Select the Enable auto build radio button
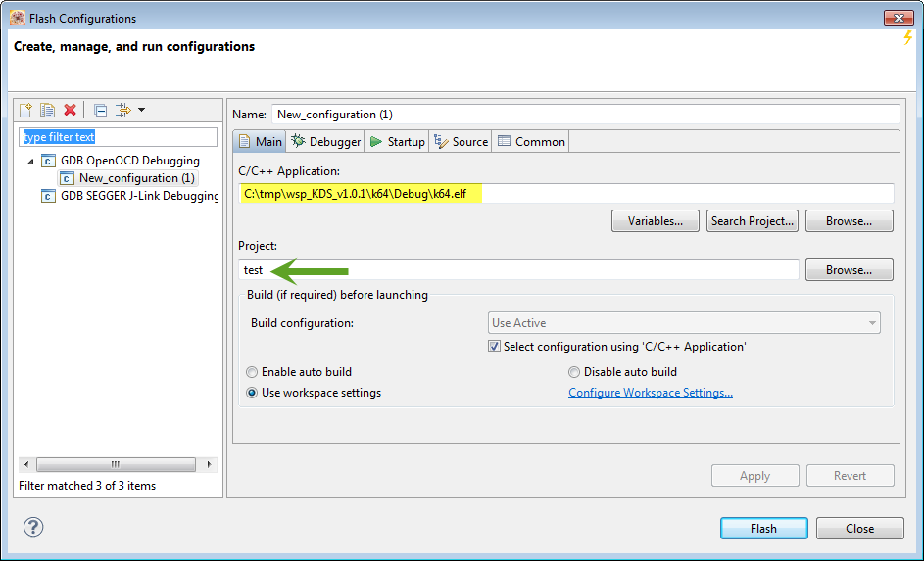924x561 pixels. 253,372
